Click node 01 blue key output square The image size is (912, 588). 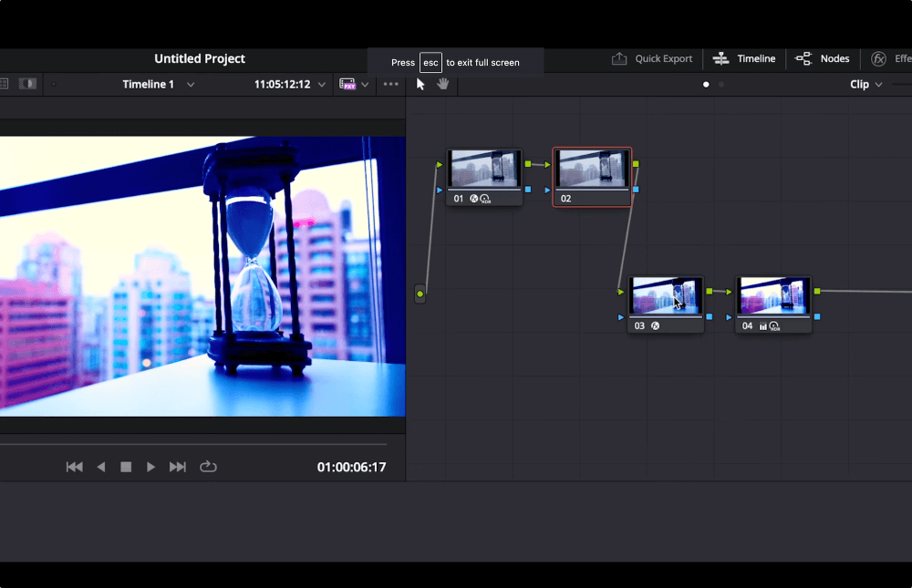[x=528, y=190]
